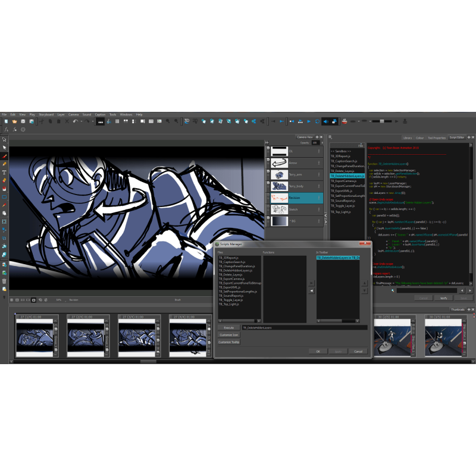Click Execute in the Scripts Manager
The image size is (476, 476).
[x=228, y=327]
